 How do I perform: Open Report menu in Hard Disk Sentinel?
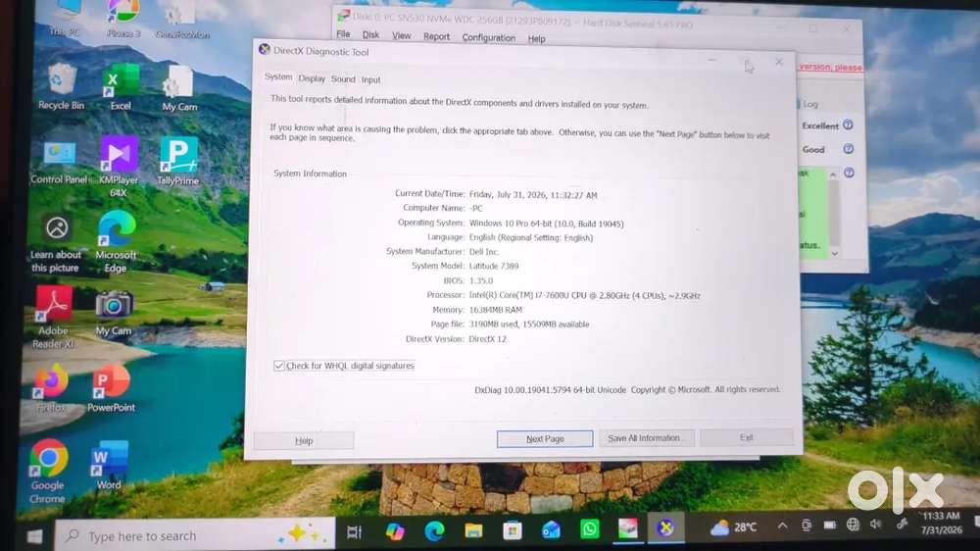click(436, 37)
